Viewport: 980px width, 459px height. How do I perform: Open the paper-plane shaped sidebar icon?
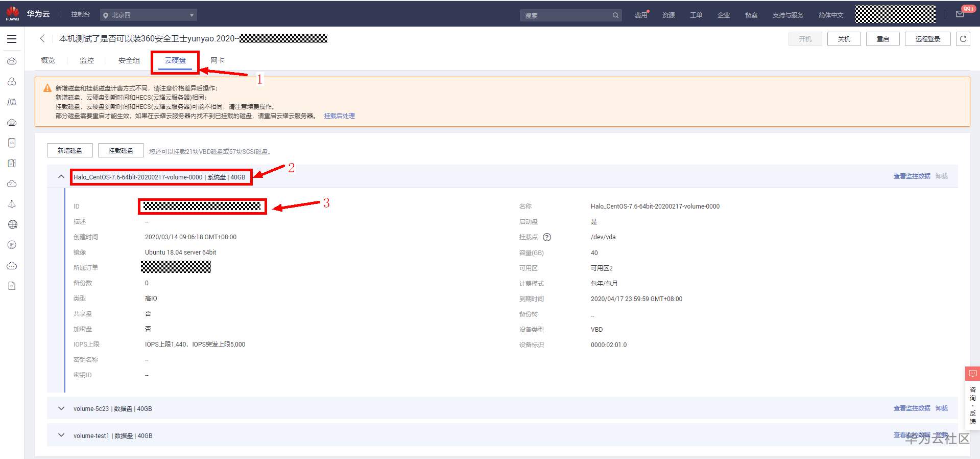pyautogui.click(x=12, y=204)
